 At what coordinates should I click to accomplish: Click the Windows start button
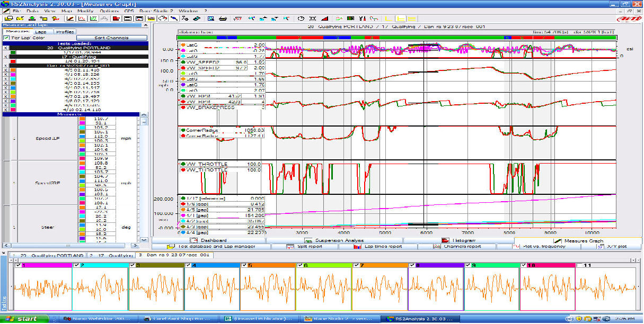24,319
